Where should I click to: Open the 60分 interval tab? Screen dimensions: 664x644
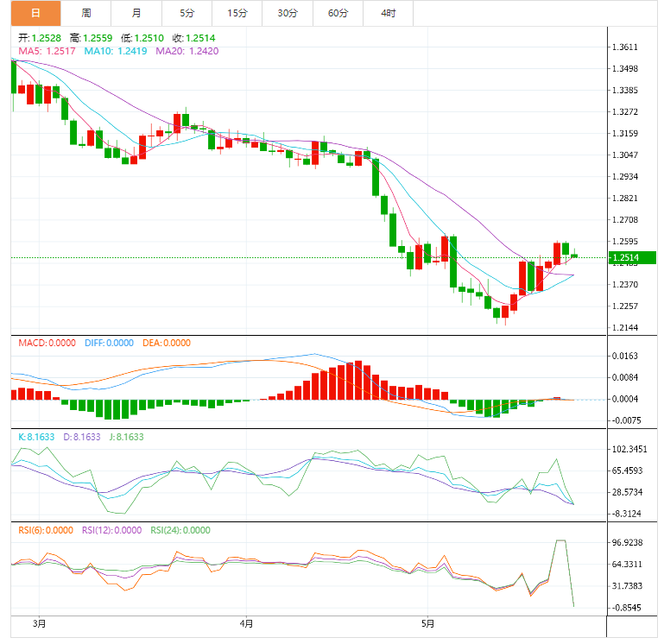[338, 13]
